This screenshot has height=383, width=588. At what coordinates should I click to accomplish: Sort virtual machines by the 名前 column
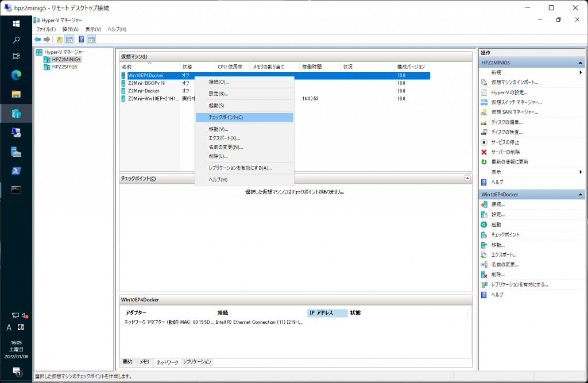(x=150, y=67)
